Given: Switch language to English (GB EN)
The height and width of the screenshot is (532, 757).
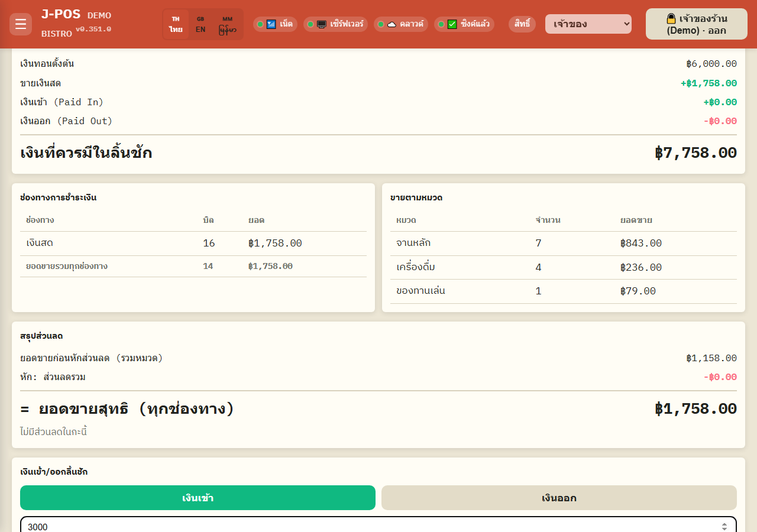Looking at the screenshot, I should (x=200, y=24).
